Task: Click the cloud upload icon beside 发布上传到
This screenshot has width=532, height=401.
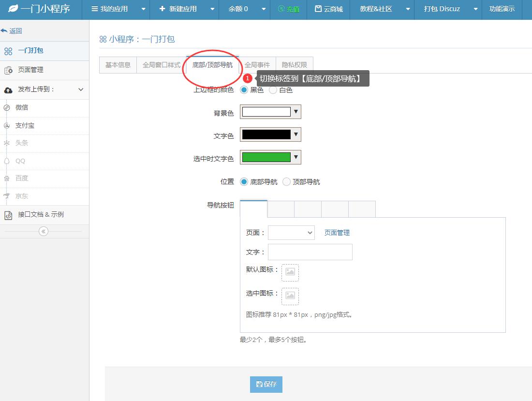Action: (x=8, y=90)
